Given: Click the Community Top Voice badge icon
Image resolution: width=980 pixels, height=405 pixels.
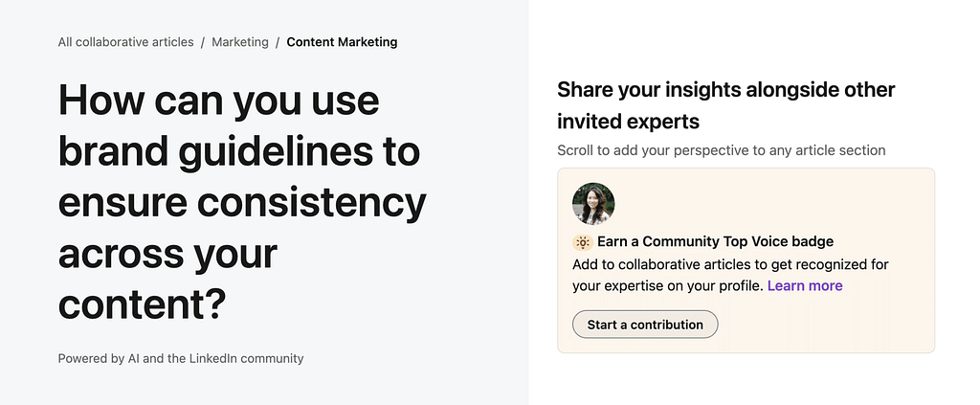Looking at the screenshot, I should [x=582, y=242].
